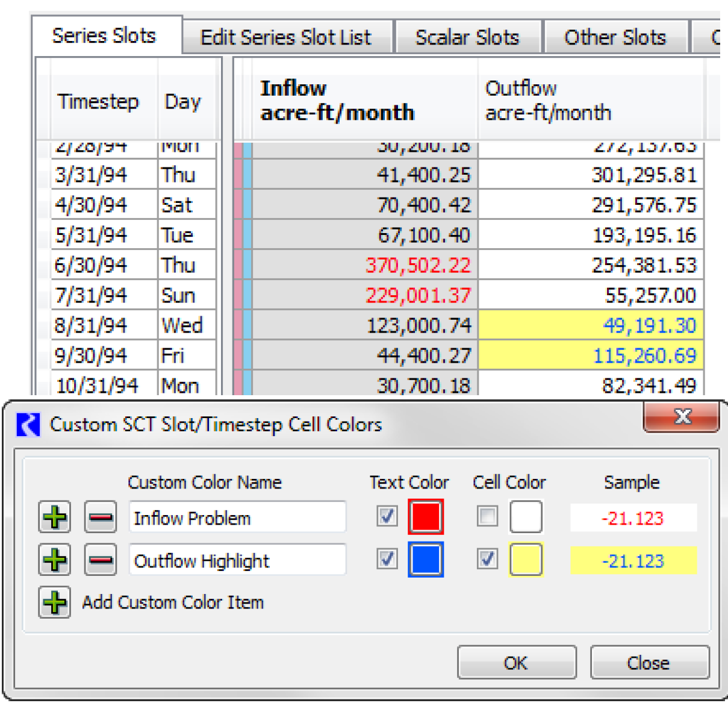Close the Custom SCT Cell Colors dialog
The height and width of the screenshot is (703, 728).
682,417
